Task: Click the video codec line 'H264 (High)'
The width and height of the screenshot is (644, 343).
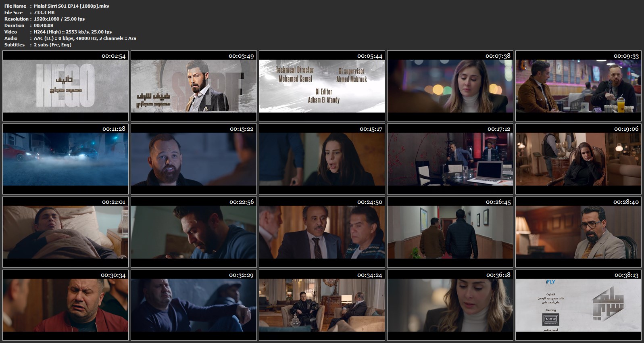Action: (73, 32)
